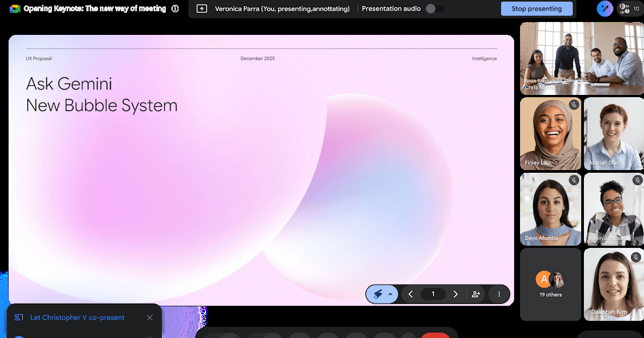Click Let Christopher V co-present link
Viewport: 644px width, 338px height.
[x=77, y=318]
